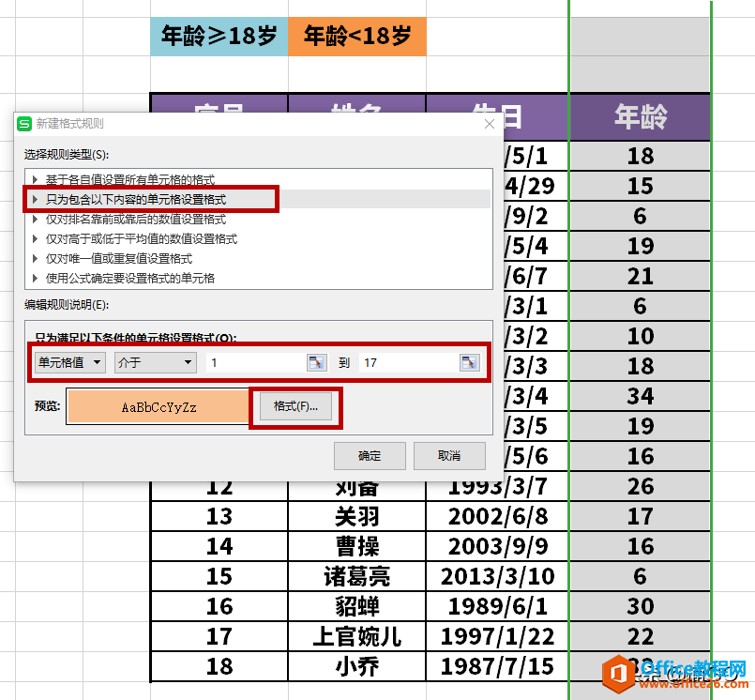Select rule type 仅对高于或低于平均值的数值设置格式
Screen dimensions: 755x700
pyautogui.click(x=259, y=239)
